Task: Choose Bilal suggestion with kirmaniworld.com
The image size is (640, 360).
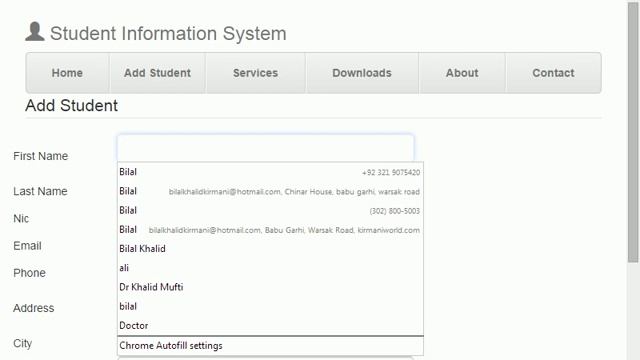Action: 270,230
